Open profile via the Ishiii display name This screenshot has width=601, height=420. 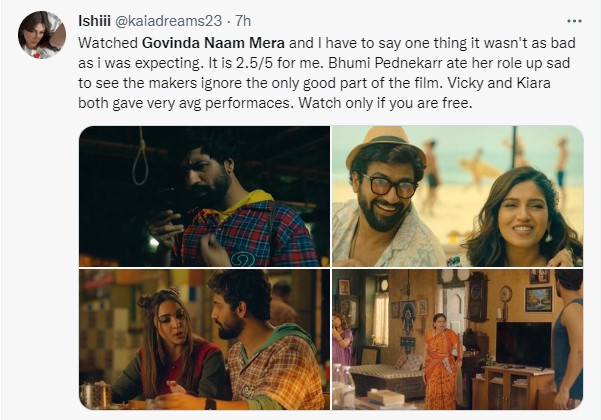point(94,20)
